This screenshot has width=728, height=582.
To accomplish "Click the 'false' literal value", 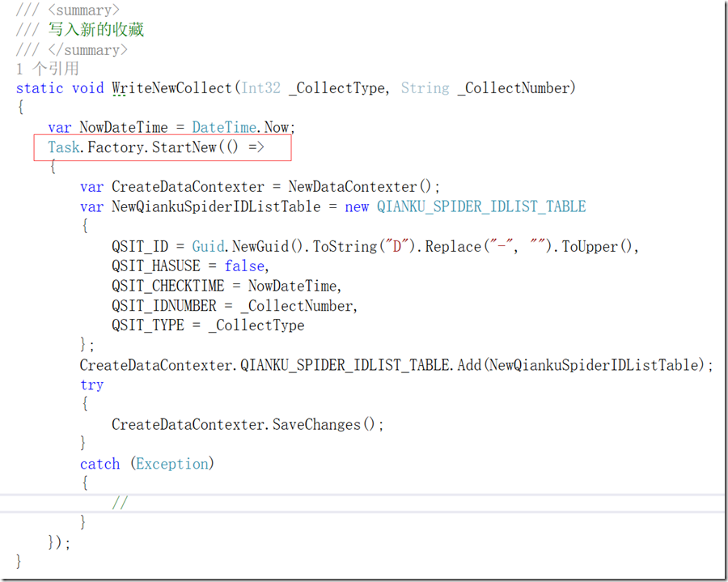I will click(x=244, y=266).
